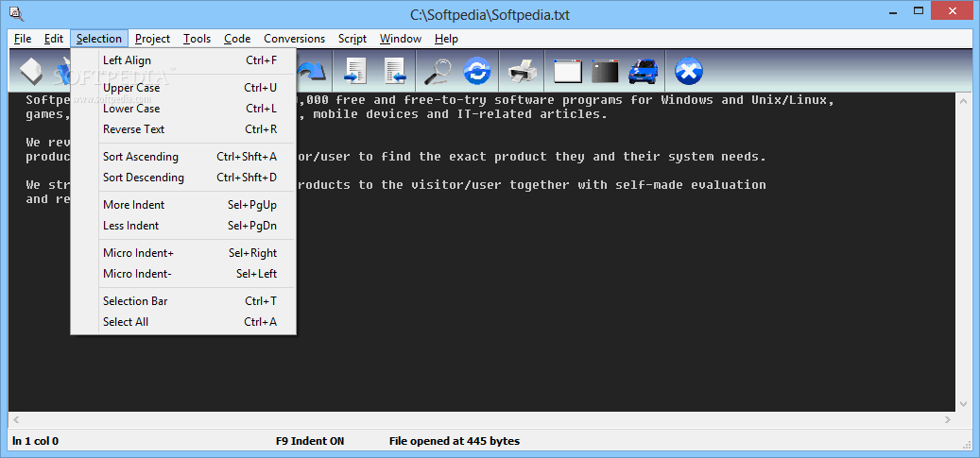Screen dimensions: 980x458
Task: Maximize the editor window
Action: (x=919, y=10)
